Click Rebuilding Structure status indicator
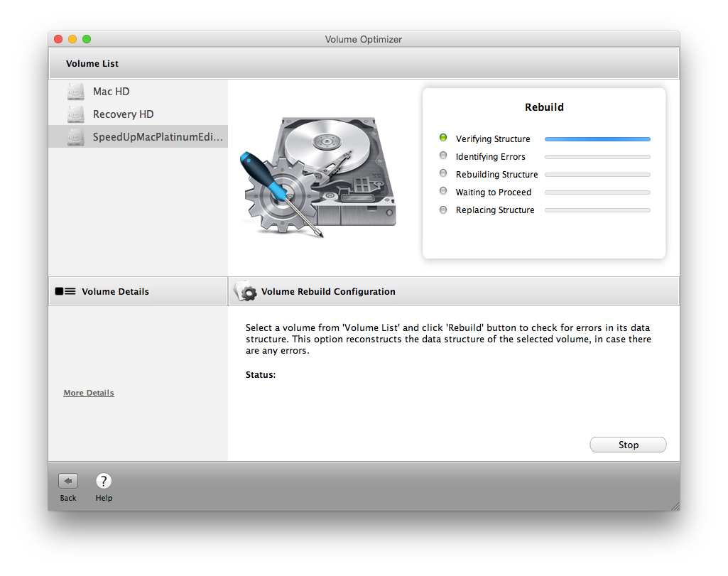The image size is (728, 576). coord(443,173)
